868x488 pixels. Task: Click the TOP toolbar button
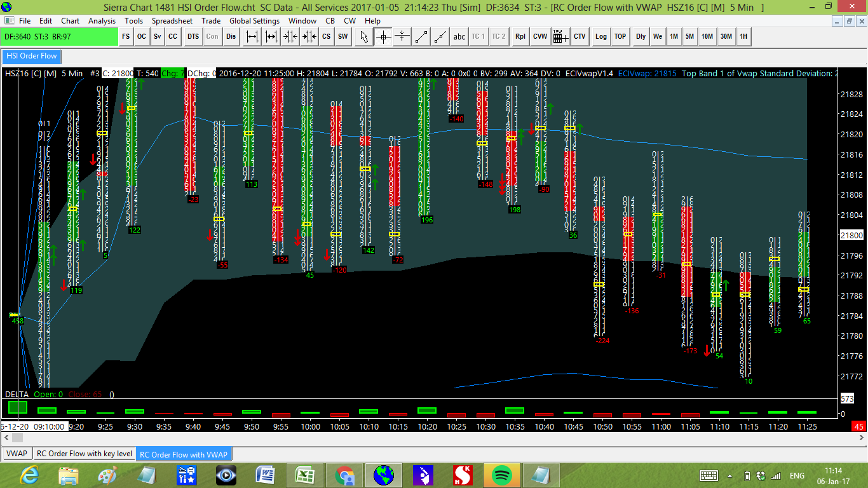(620, 37)
